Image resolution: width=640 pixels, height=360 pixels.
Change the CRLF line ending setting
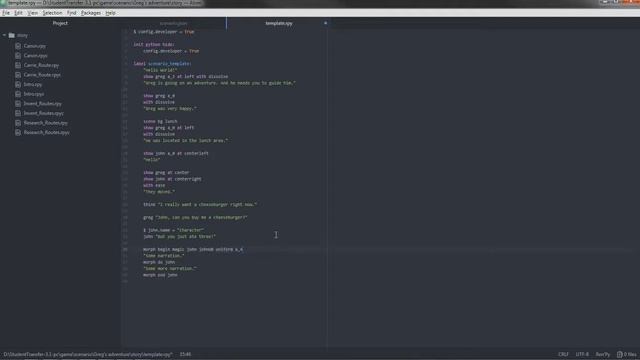[x=563, y=354]
